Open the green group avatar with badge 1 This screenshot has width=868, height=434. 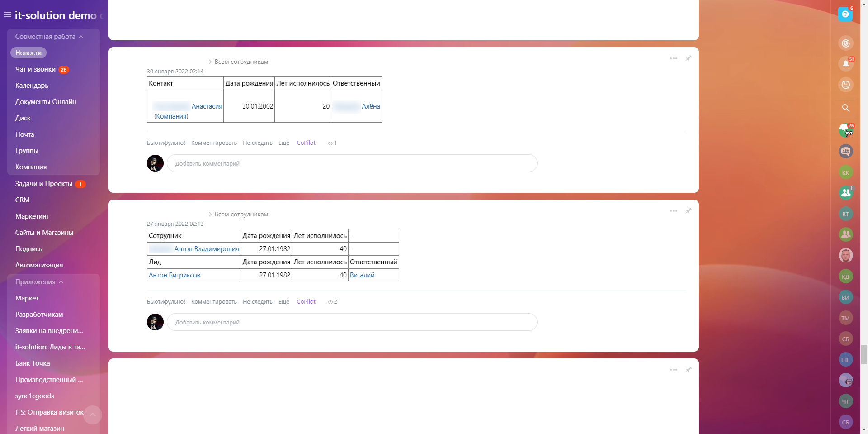click(x=846, y=193)
